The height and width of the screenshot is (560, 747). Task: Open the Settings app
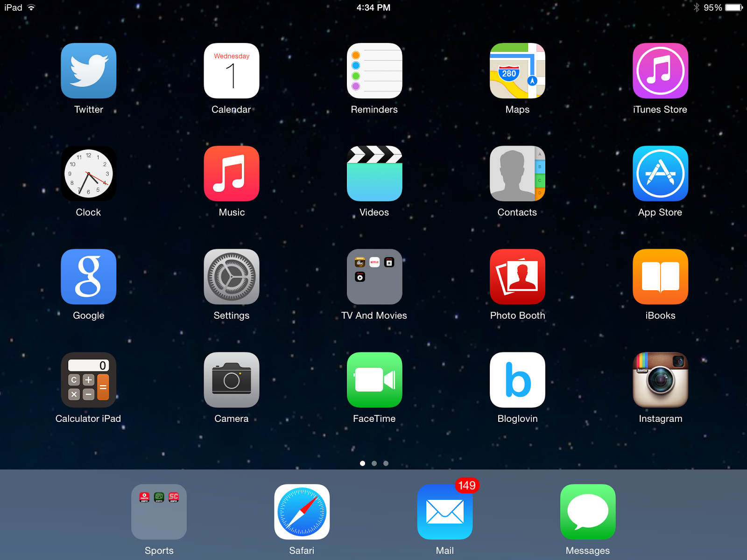point(232,277)
